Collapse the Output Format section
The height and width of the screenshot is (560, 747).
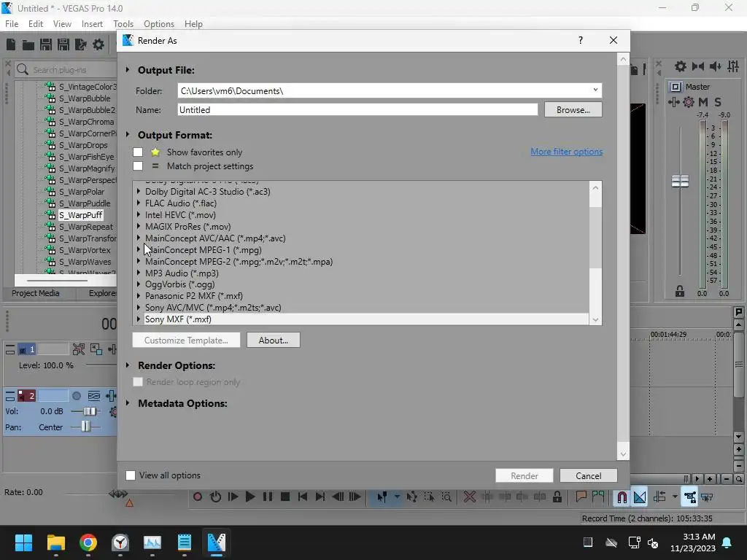(x=128, y=134)
